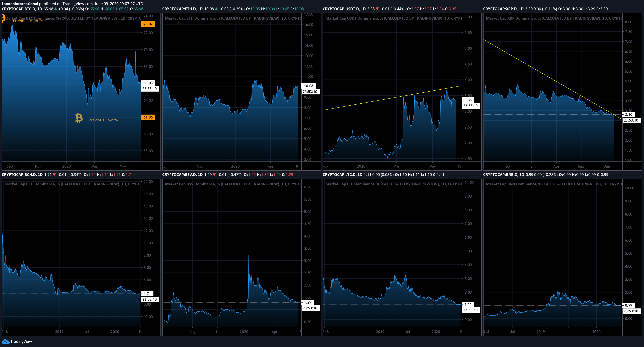The width and height of the screenshot is (644, 347).
Task: Click the Market Cap LTC Dominance title
Action: pos(394,184)
